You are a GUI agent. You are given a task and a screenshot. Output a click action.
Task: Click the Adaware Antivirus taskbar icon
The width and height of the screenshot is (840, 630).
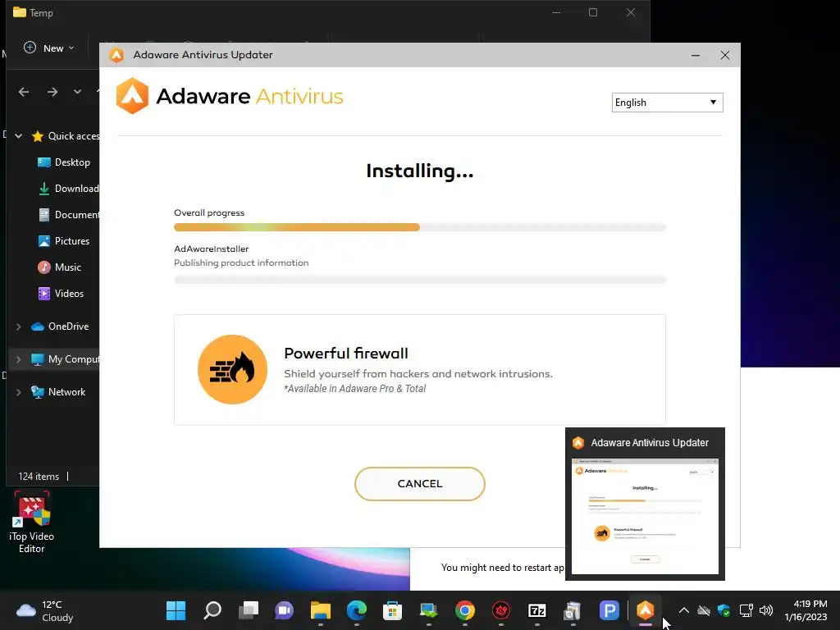(645, 610)
